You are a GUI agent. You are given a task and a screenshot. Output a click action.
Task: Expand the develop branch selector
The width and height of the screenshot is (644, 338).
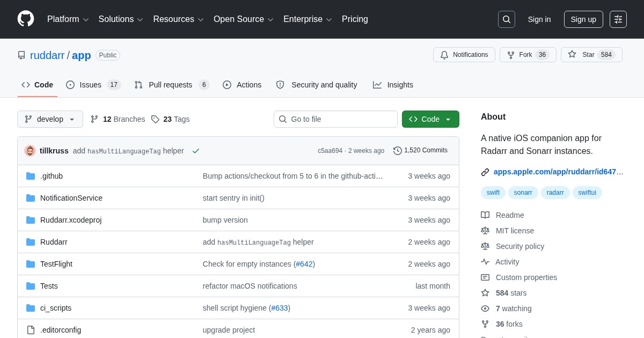50,119
